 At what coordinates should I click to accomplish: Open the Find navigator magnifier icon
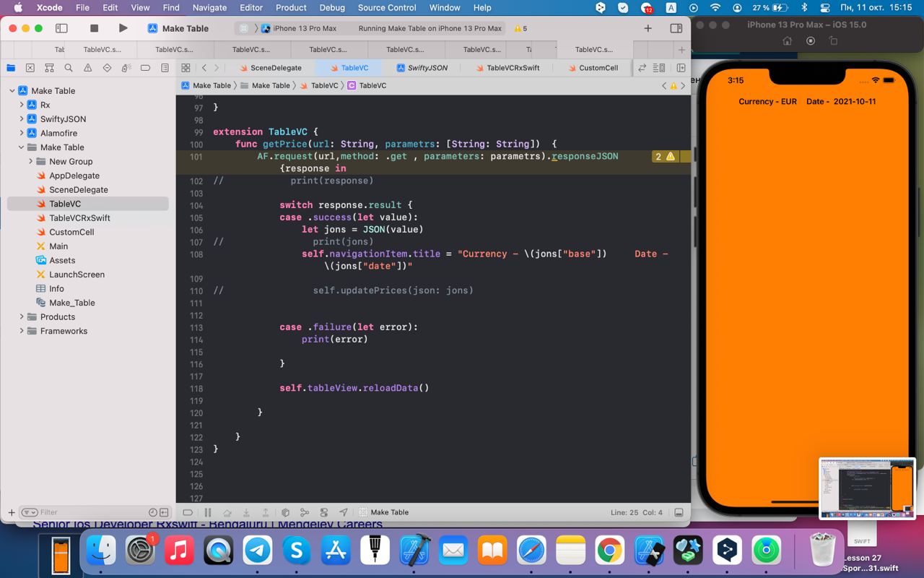(x=69, y=68)
